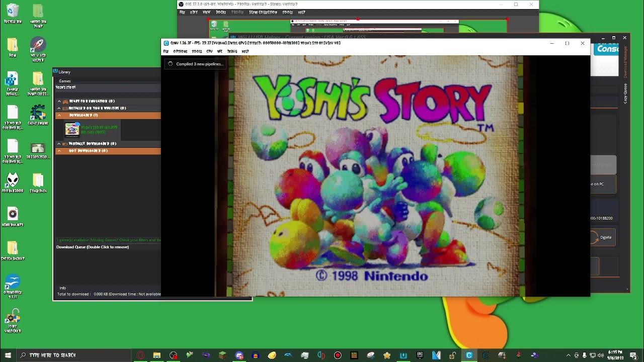644x362 pixels.
Task: Open the OBS View menu
Action: point(206,12)
